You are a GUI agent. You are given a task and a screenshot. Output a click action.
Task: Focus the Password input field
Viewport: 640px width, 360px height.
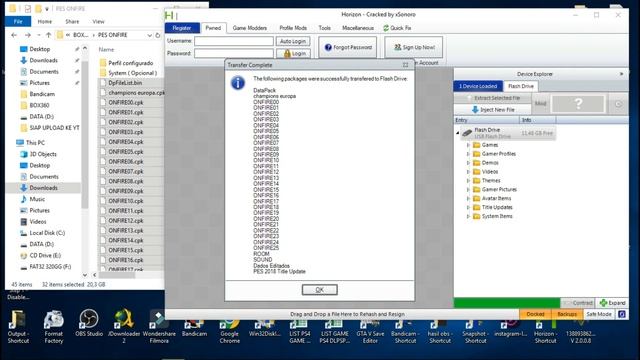pyautogui.click(x=234, y=53)
